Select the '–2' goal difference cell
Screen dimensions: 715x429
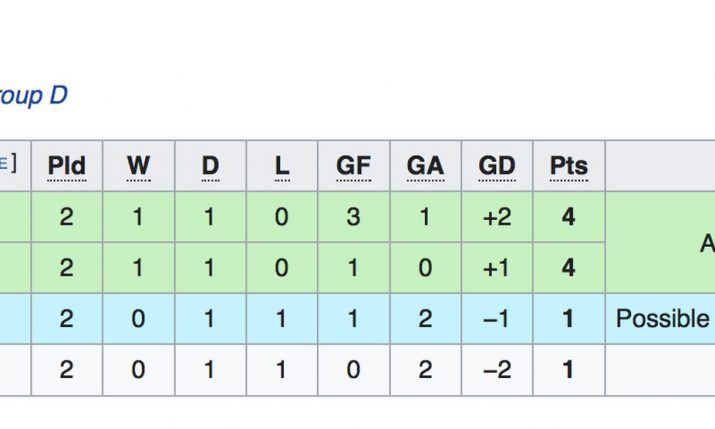[x=497, y=370]
